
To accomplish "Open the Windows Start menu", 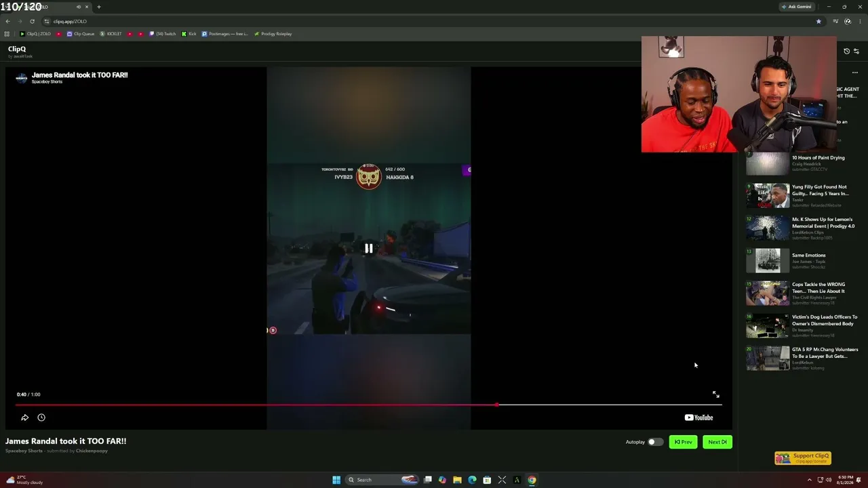I will pyautogui.click(x=336, y=480).
